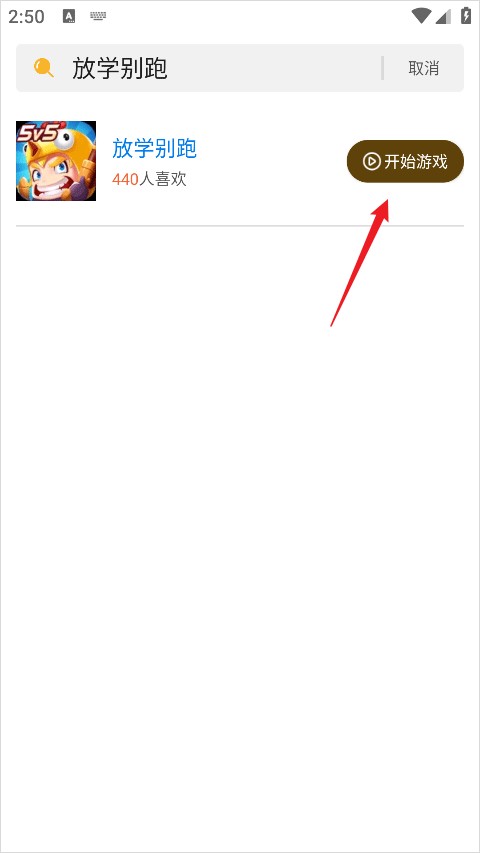Screen dimensions: 480x853
Task: Click the horizontal divider under the game result
Action: click(x=240, y=225)
